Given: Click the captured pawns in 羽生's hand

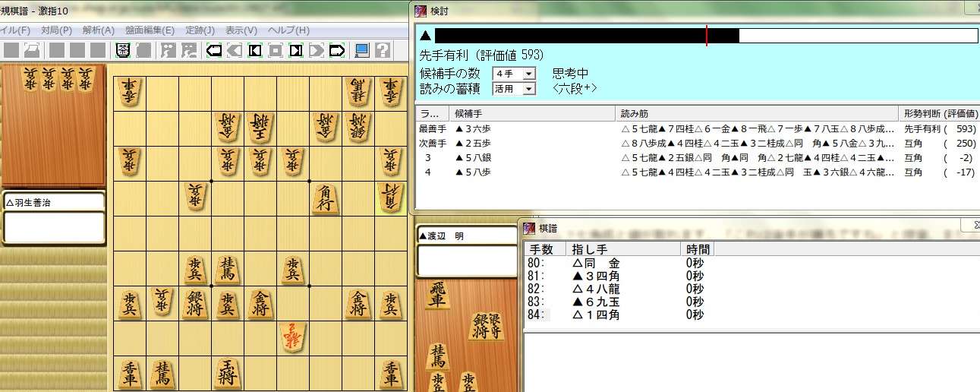Looking at the screenshot, I should 58,80.
